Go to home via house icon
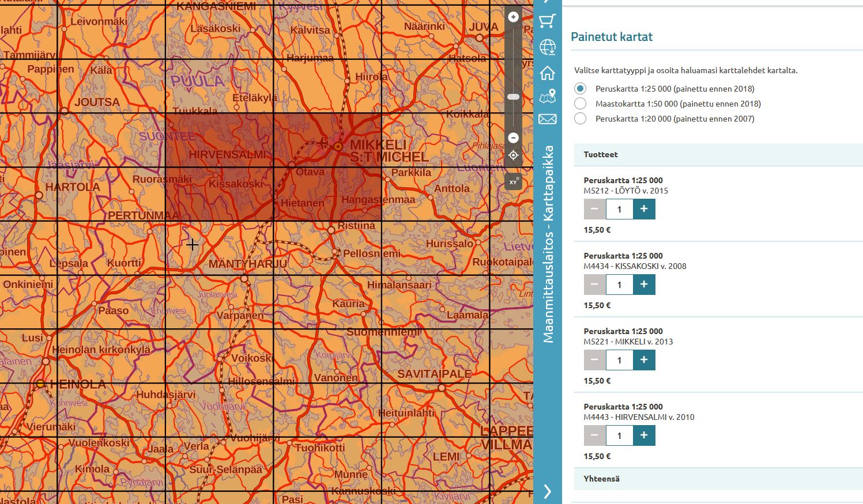Viewport: 863px width, 504px height. point(547,73)
